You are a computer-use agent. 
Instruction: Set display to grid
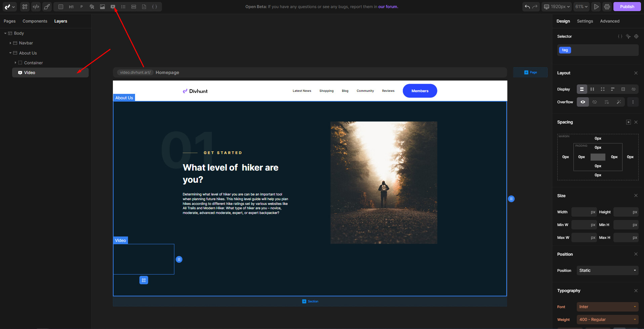(x=603, y=89)
